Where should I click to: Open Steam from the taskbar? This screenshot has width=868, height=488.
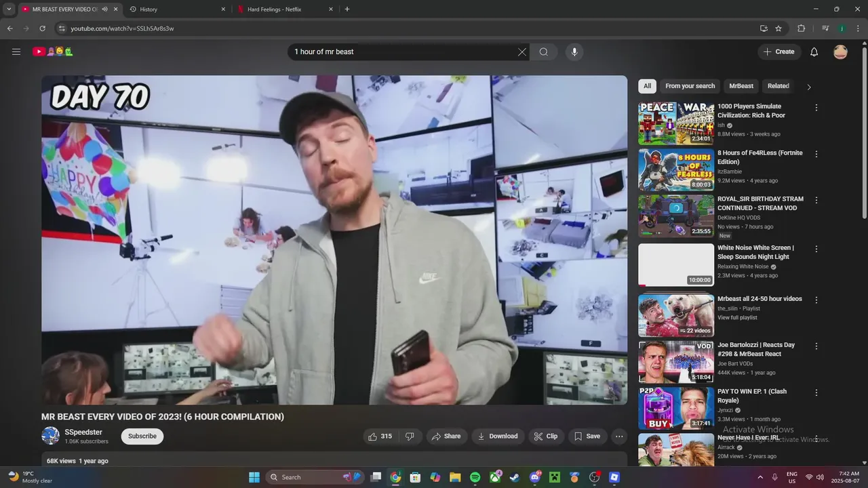515,477
